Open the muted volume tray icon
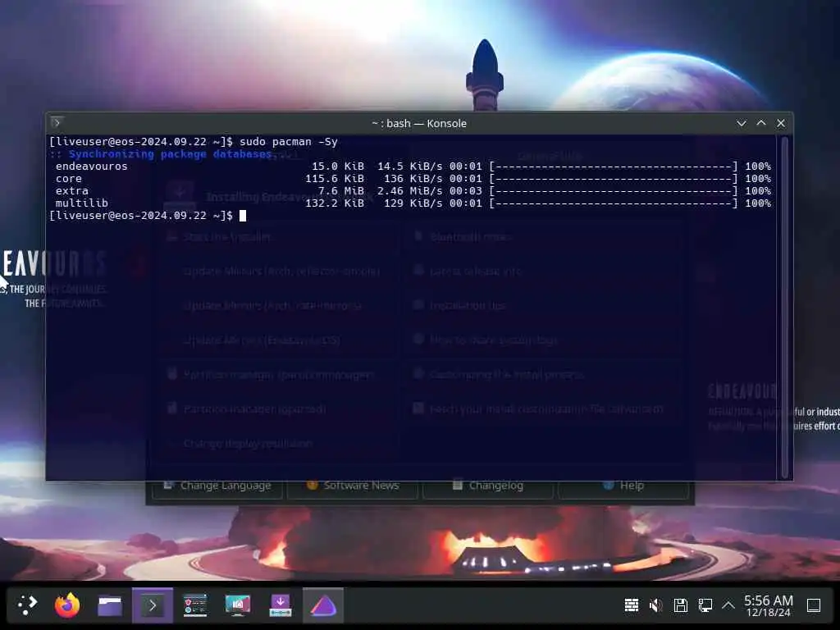 click(655, 605)
